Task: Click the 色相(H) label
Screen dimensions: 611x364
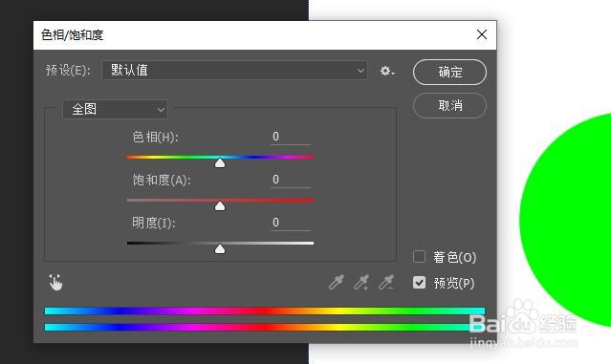Action: pos(155,137)
